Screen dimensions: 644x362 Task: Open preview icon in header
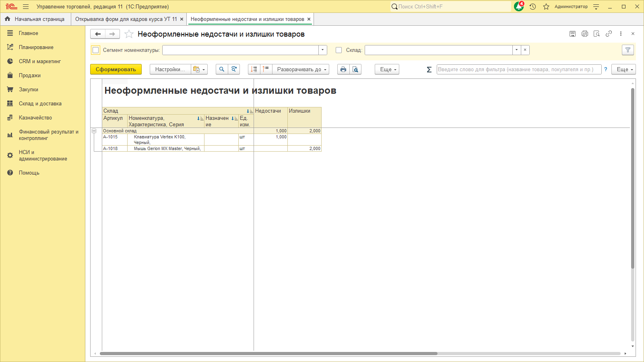pos(597,34)
